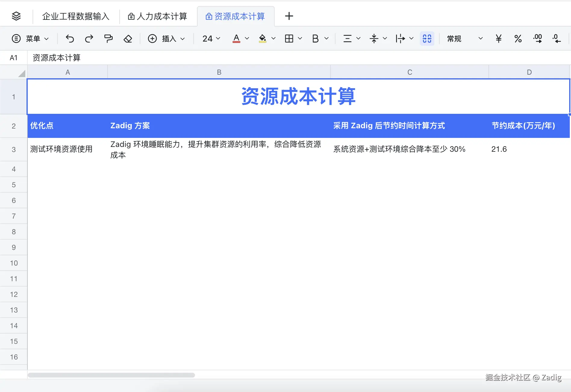Click the select-all corner triangle
Viewport: 571px width, 392px height.
(x=21, y=73)
